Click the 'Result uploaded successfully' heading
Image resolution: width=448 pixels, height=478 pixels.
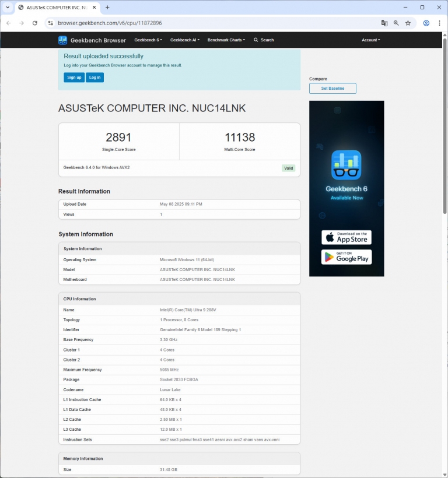click(x=103, y=56)
